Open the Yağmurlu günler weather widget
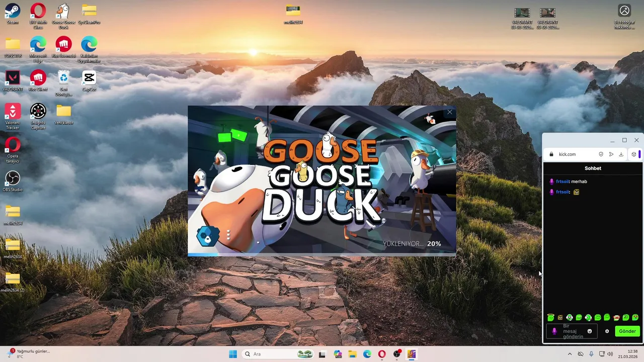The height and width of the screenshot is (362, 644). tap(29, 354)
